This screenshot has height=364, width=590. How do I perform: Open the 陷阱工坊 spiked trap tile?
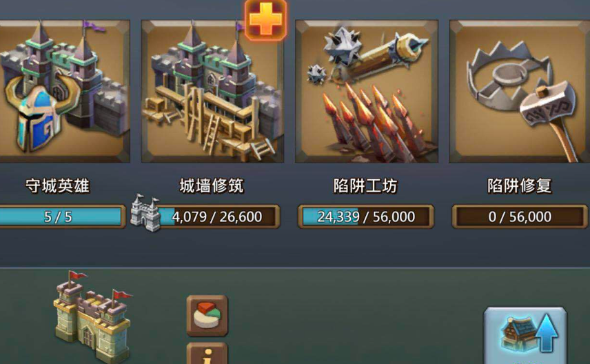point(367,91)
